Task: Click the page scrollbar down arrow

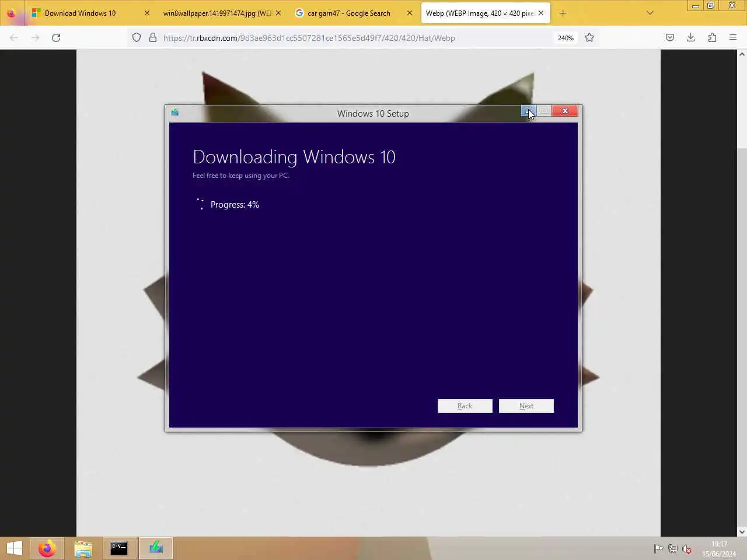Action: click(x=742, y=531)
